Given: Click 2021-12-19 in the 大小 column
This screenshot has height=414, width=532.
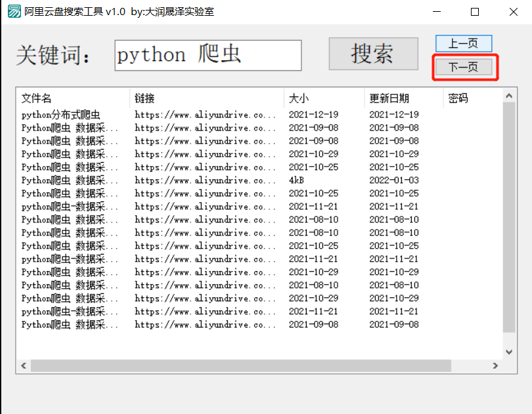Looking at the screenshot, I should pyautogui.click(x=313, y=115).
